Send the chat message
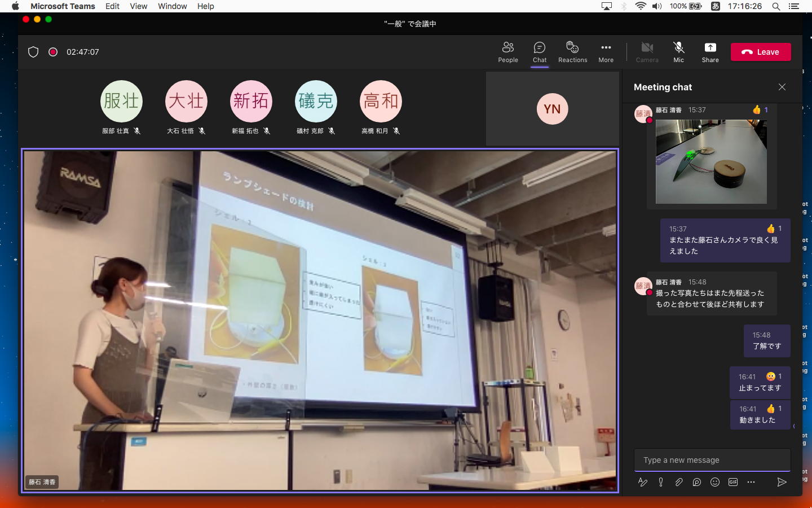 [x=782, y=482]
